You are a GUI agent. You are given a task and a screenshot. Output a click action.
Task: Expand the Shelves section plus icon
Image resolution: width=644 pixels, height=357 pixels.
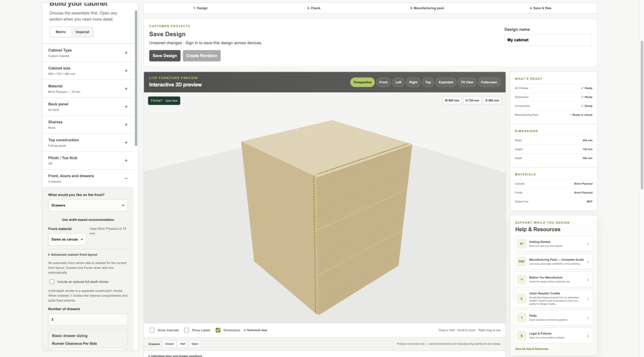(x=126, y=125)
